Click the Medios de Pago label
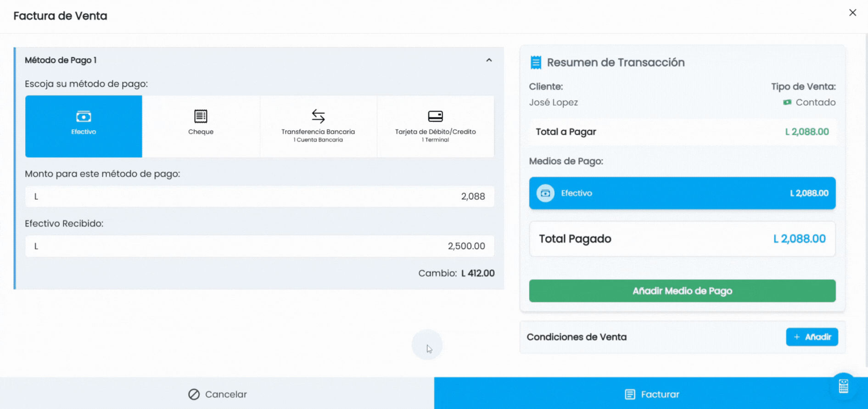Image resolution: width=868 pixels, height=409 pixels. (x=566, y=161)
